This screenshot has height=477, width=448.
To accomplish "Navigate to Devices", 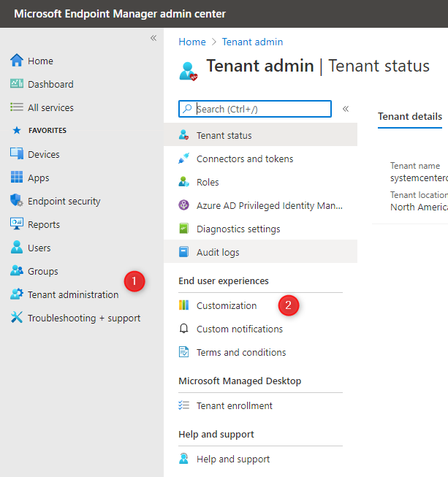I will point(44,154).
